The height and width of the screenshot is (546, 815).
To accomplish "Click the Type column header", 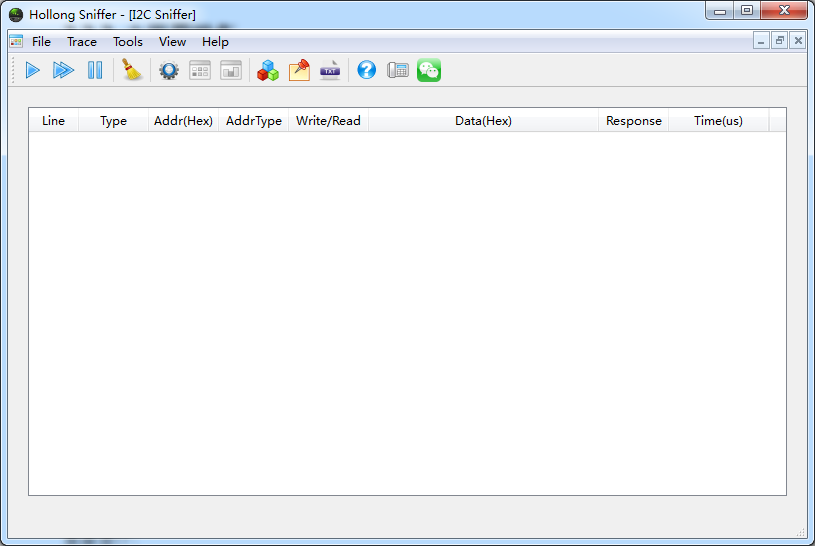I will tap(113, 121).
